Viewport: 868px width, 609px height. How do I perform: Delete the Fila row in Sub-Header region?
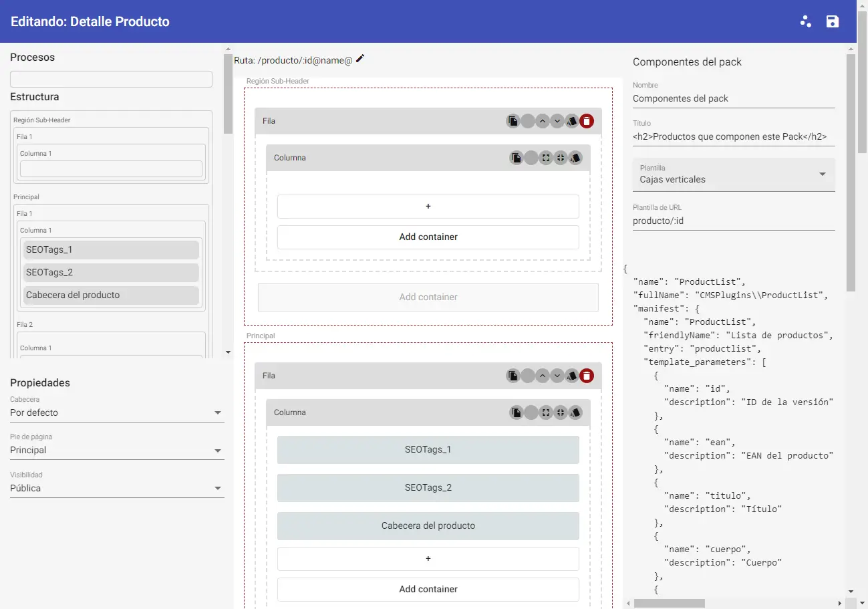click(586, 121)
